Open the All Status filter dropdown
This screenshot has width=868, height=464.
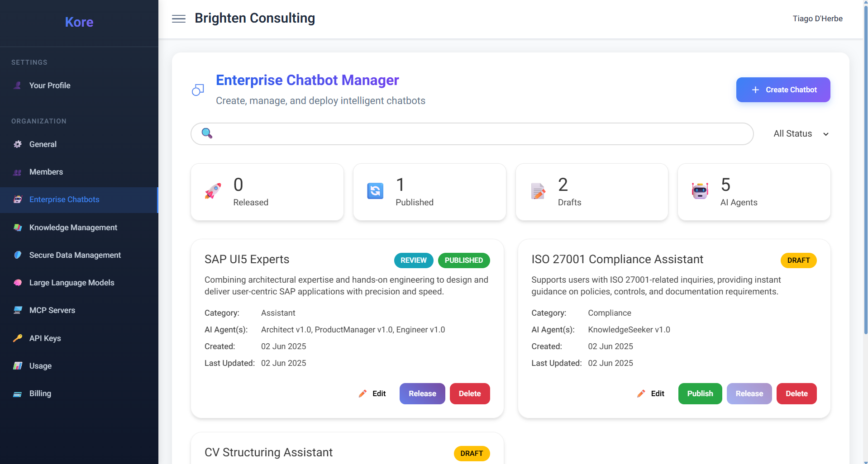coord(801,134)
